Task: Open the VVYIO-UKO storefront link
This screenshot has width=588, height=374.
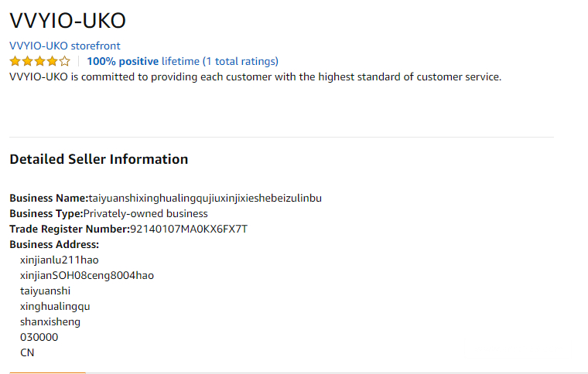Action: 64,46
